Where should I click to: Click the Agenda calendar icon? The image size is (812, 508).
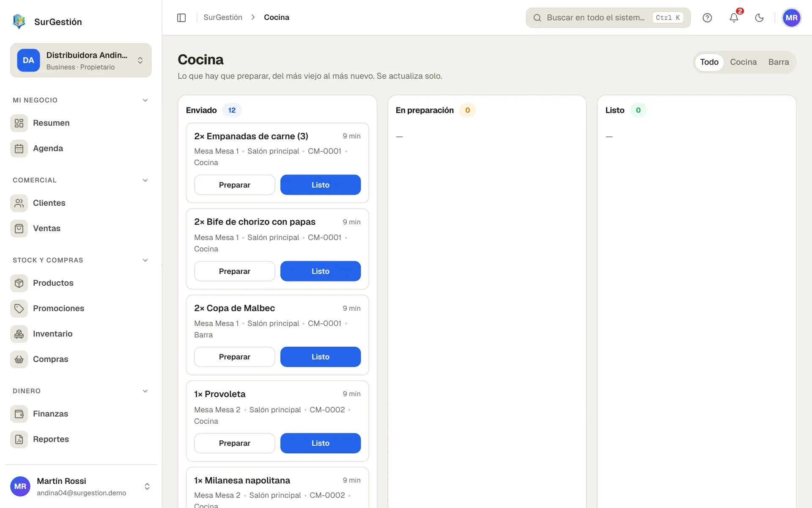click(x=19, y=149)
